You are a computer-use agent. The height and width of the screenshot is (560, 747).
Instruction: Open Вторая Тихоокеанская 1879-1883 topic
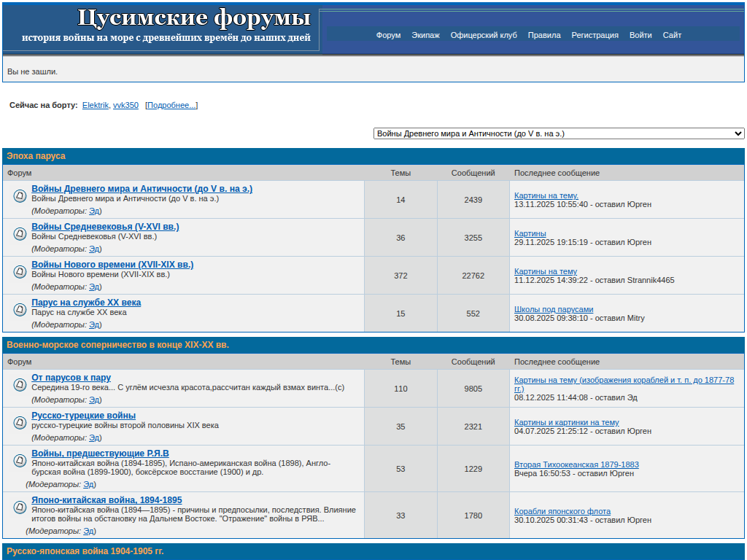click(x=576, y=464)
